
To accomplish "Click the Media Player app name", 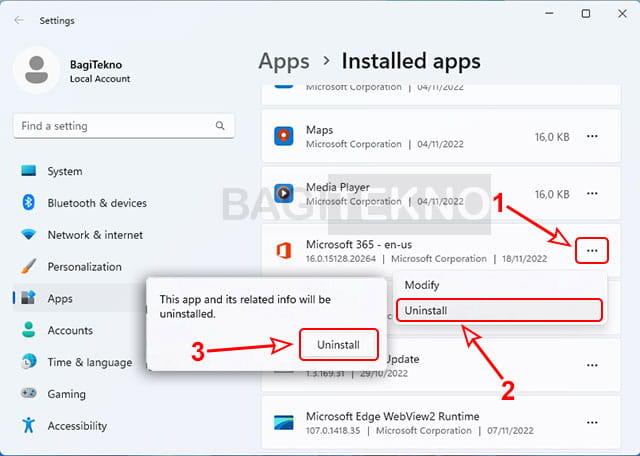I will pyautogui.click(x=338, y=187).
